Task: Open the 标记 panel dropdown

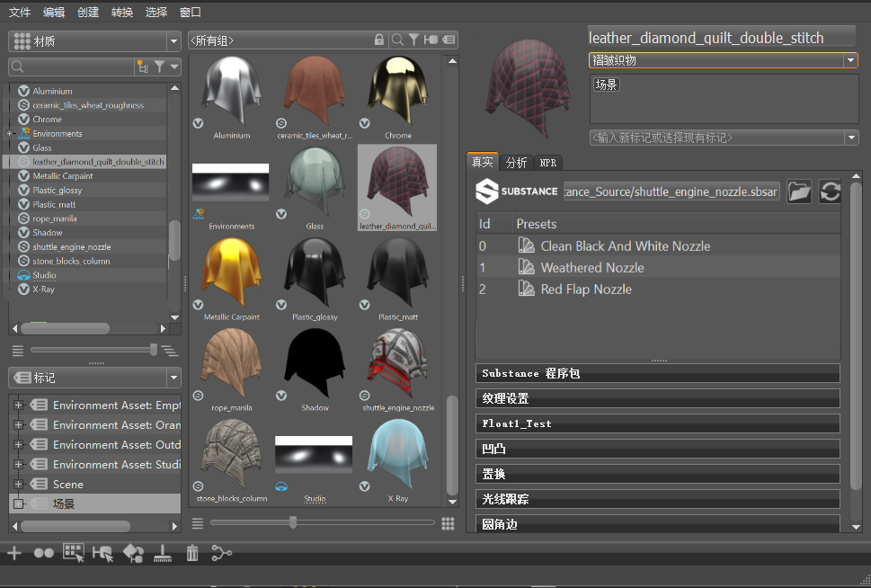Action: 173,378
